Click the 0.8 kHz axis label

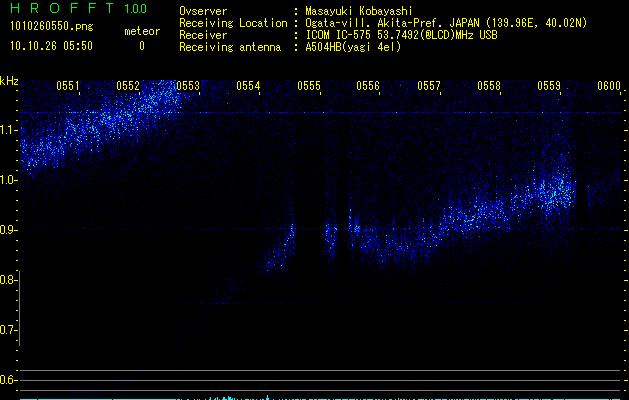[7, 280]
